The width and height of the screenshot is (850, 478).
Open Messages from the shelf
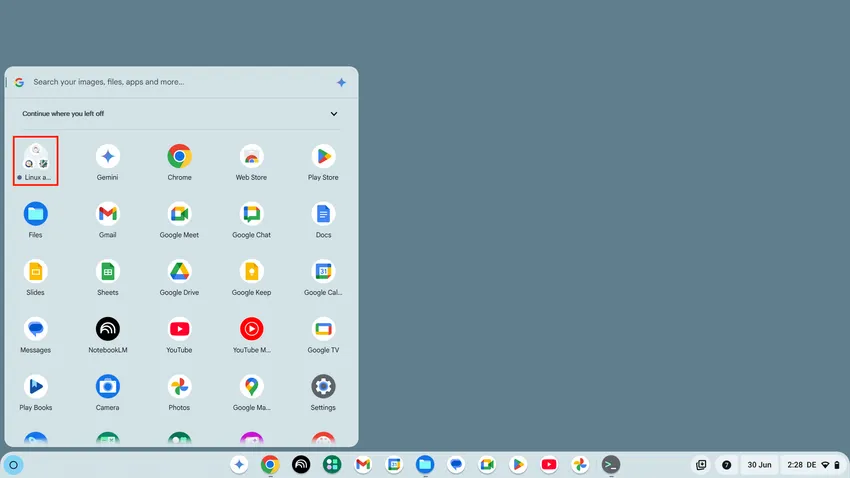[x=456, y=464]
